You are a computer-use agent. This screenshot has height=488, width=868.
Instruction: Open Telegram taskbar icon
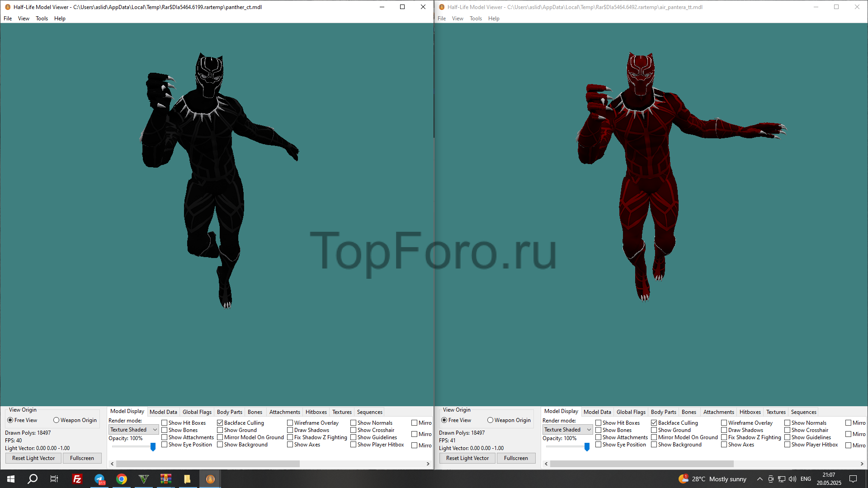99,479
